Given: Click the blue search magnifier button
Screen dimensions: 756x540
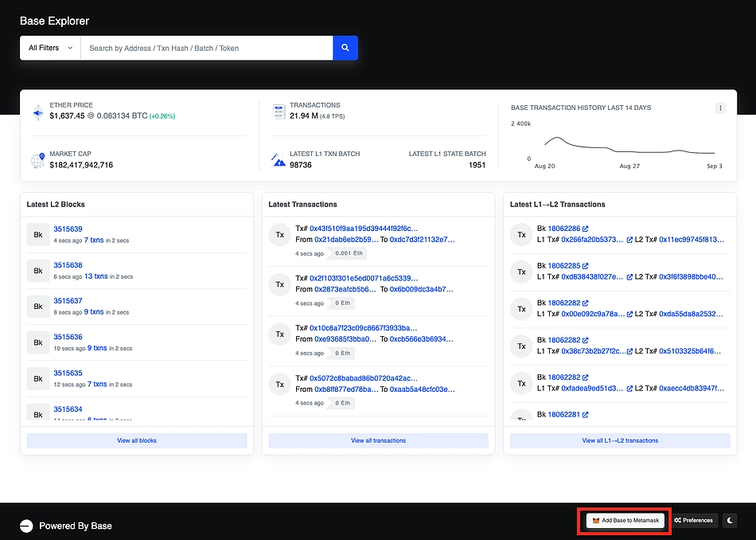Looking at the screenshot, I should pyautogui.click(x=345, y=48).
